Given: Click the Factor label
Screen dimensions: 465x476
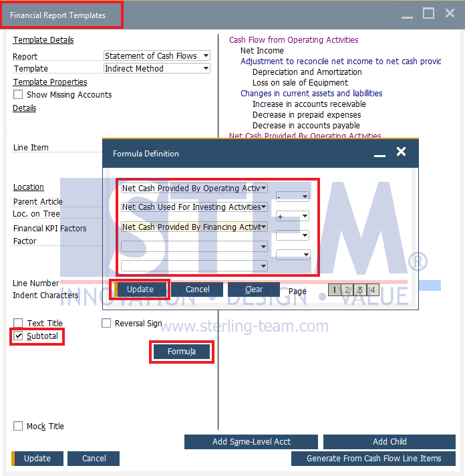Looking at the screenshot, I should point(25,241).
